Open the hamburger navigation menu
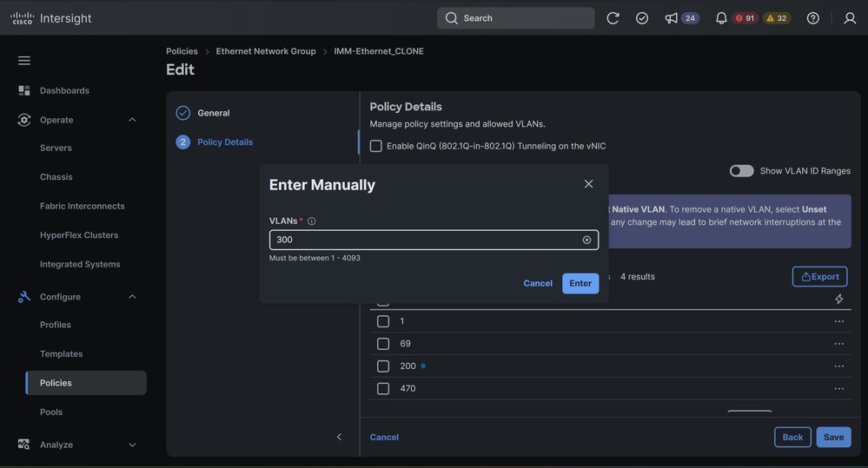 pyautogui.click(x=23, y=60)
